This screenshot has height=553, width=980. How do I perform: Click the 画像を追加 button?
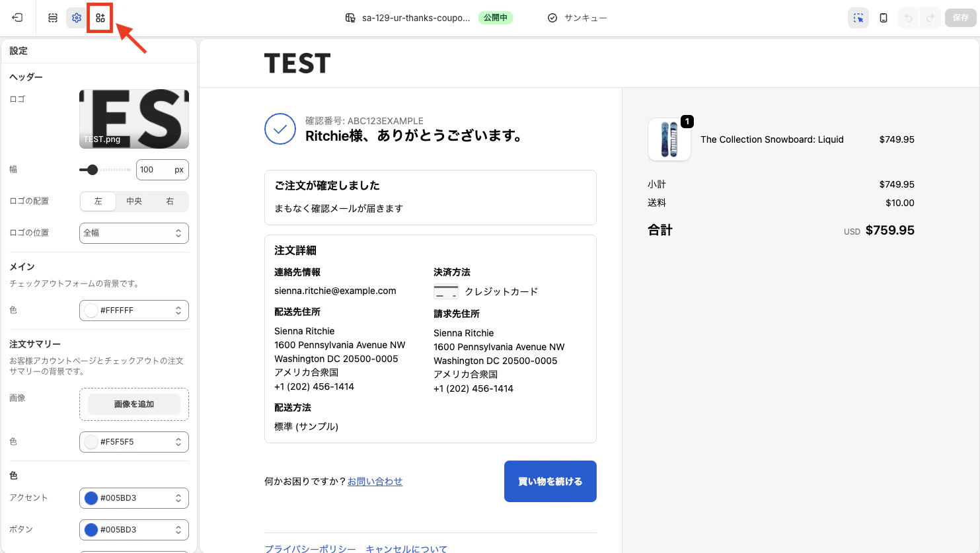click(x=134, y=404)
